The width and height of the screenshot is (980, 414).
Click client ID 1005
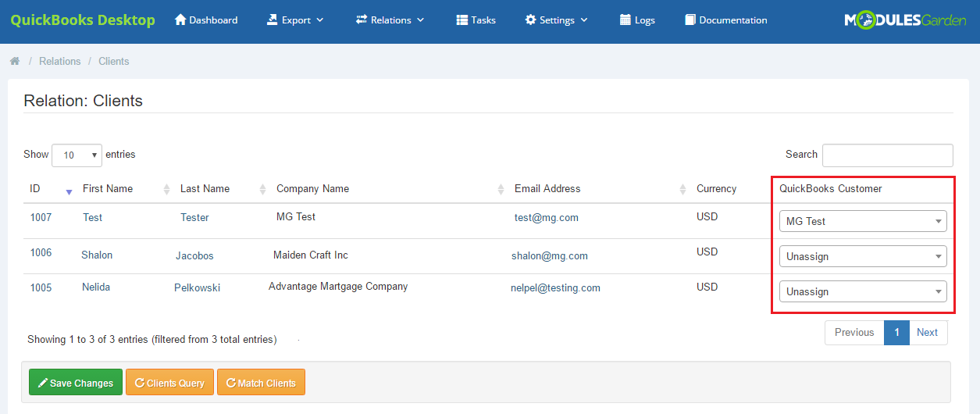(41, 287)
